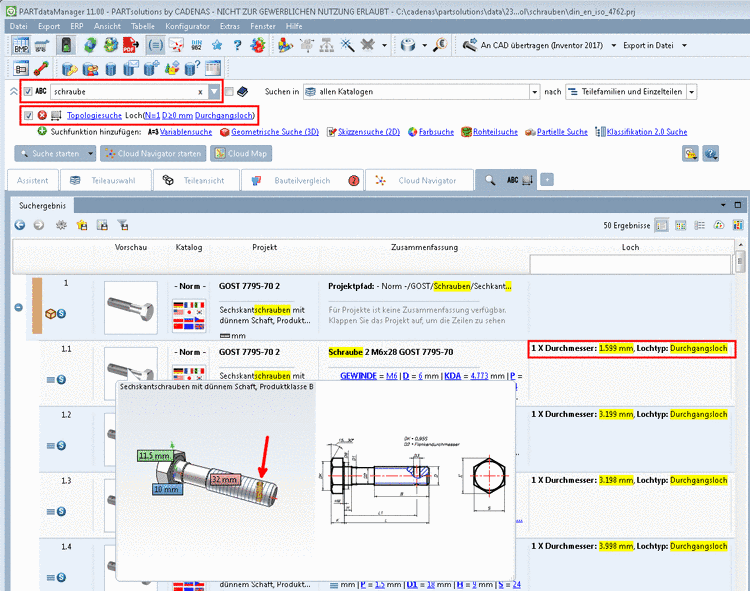Click the Cloud Navigator starten button
Screen dimensions: 750x591
click(153, 153)
